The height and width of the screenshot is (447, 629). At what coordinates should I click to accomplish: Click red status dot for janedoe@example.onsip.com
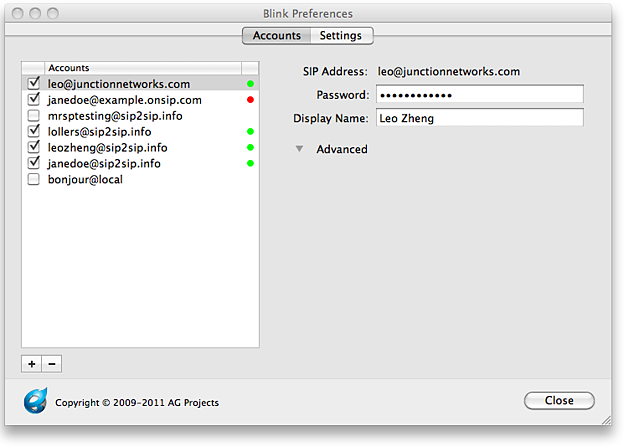(250, 100)
